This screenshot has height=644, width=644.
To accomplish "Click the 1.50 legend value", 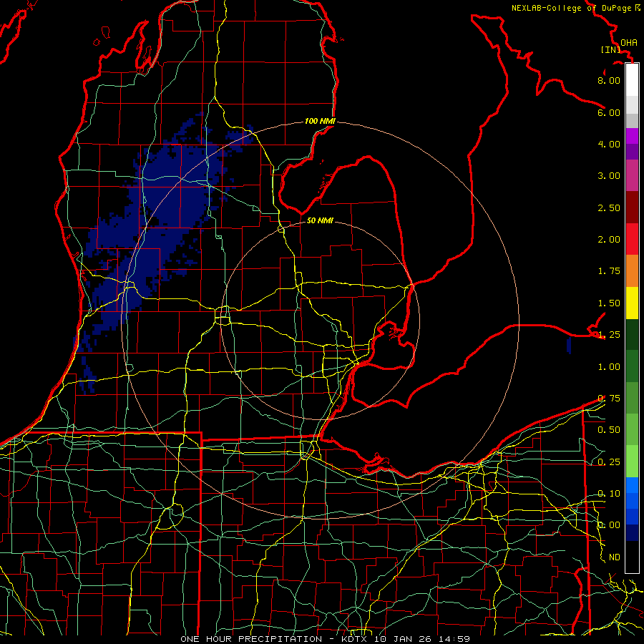I will (x=609, y=303).
